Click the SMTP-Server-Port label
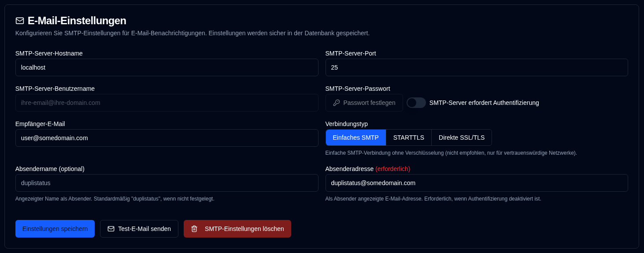This screenshot has height=253, width=644. (351, 53)
